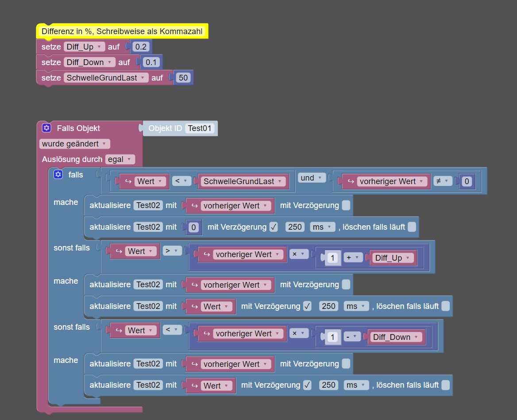Change the ≠ comparison operator dropdown
This screenshot has height=420, width=517.
[443, 181]
